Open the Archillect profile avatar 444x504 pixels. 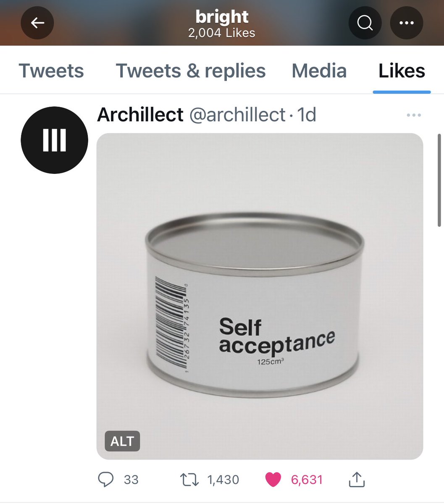[54, 140]
